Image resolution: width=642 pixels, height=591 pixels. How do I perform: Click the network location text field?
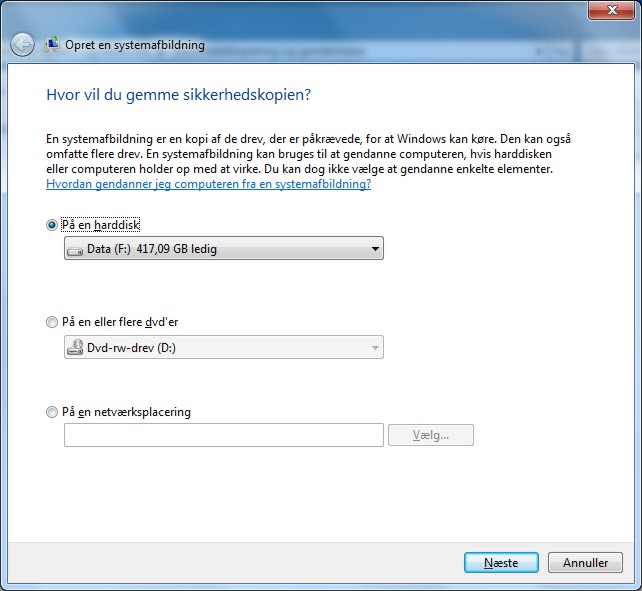pos(224,435)
